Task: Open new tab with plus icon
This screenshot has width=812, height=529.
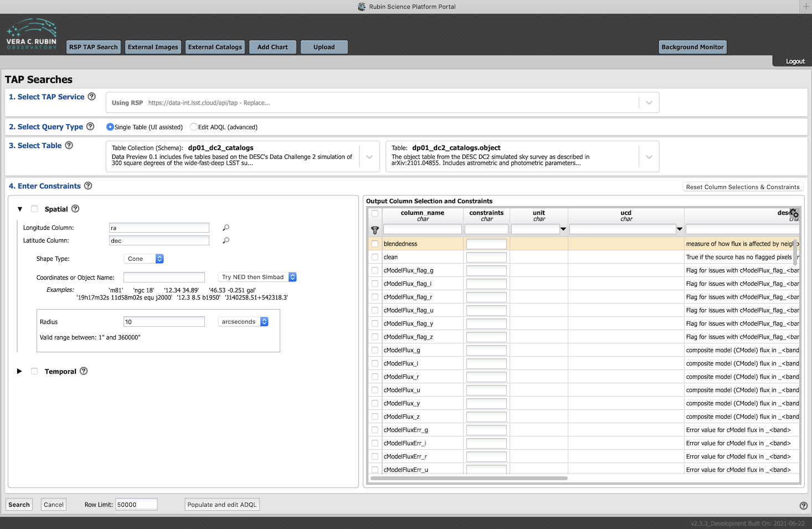Action: point(806,7)
